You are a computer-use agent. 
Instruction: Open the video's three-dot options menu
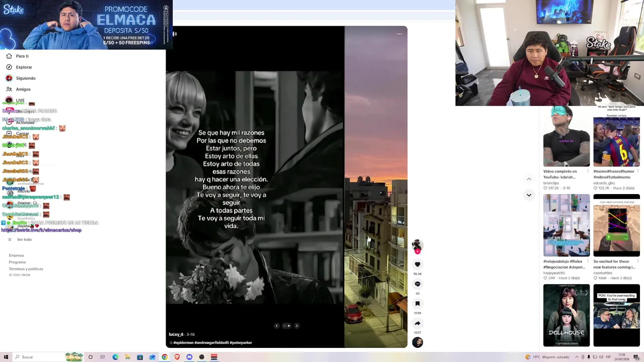tap(399, 34)
